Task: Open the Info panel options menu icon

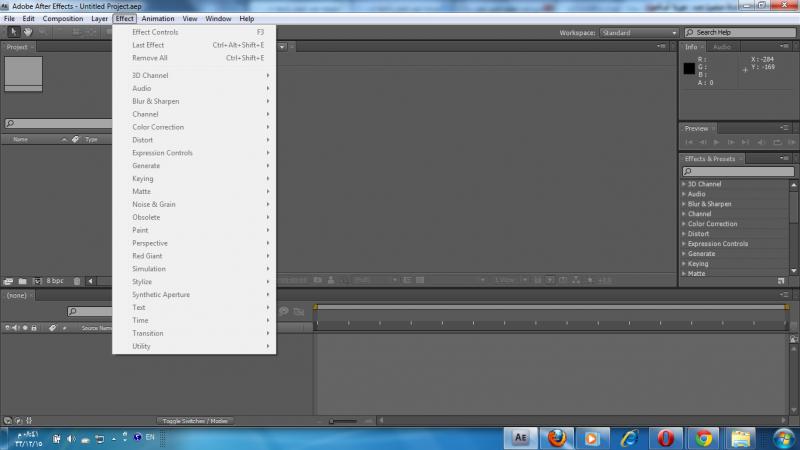Action: pyautogui.click(x=784, y=46)
